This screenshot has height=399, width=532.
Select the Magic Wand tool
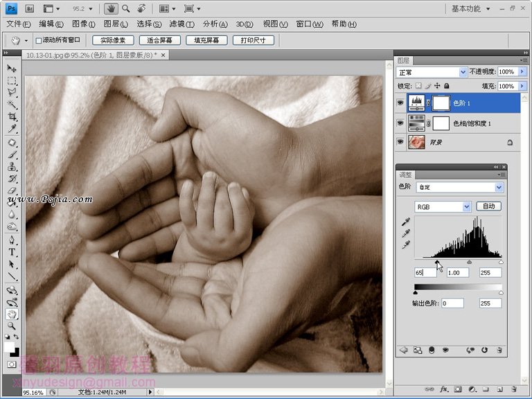coord(12,105)
